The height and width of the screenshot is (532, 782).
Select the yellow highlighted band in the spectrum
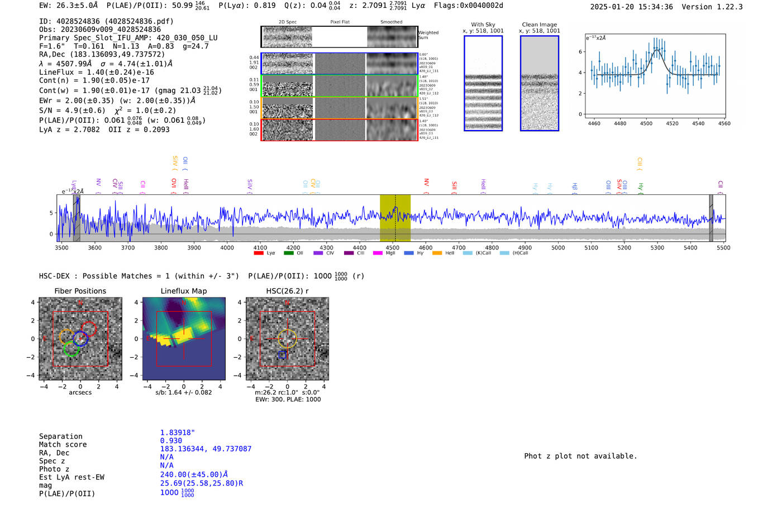pyautogui.click(x=395, y=218)
